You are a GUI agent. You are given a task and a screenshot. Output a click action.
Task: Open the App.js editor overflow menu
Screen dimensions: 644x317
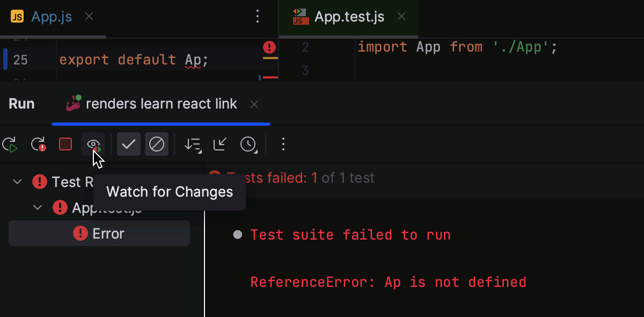coord(258,16)
